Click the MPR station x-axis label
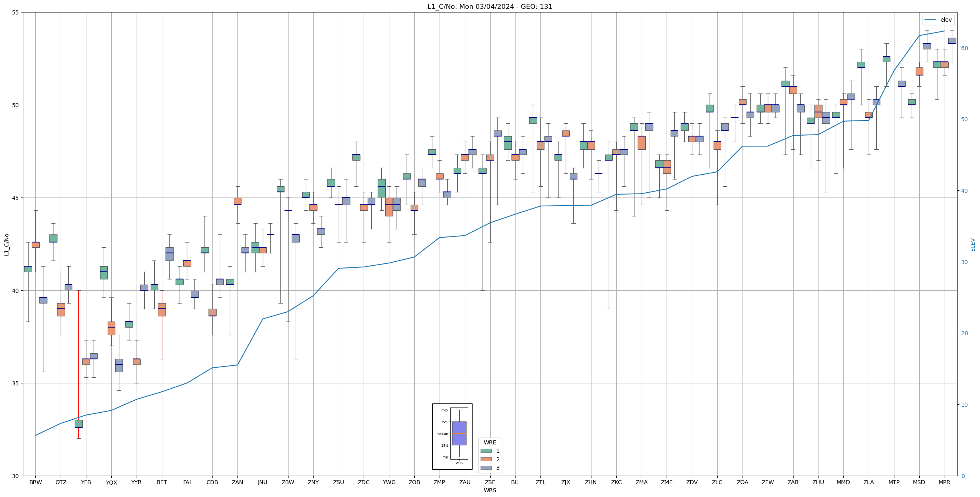 [944, 482]
